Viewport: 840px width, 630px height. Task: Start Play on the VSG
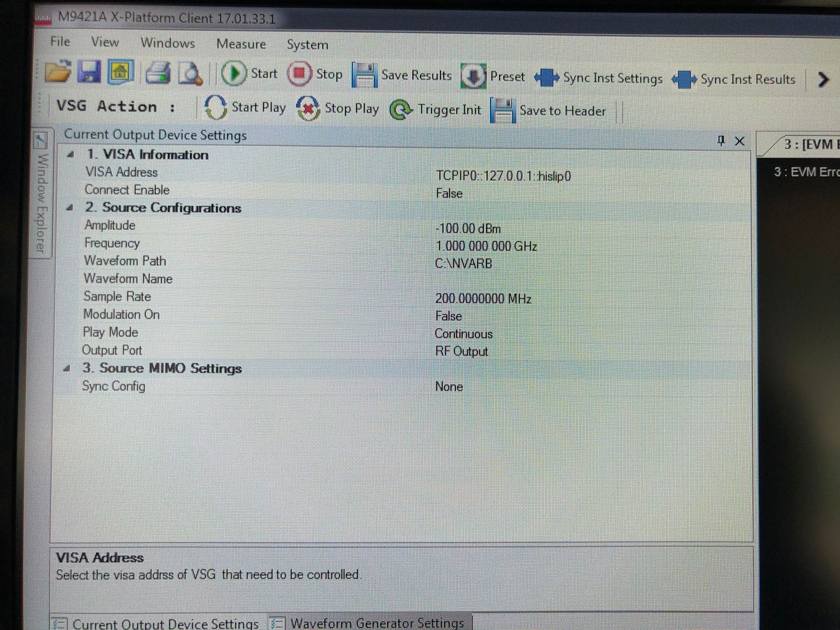click(245, 108)
